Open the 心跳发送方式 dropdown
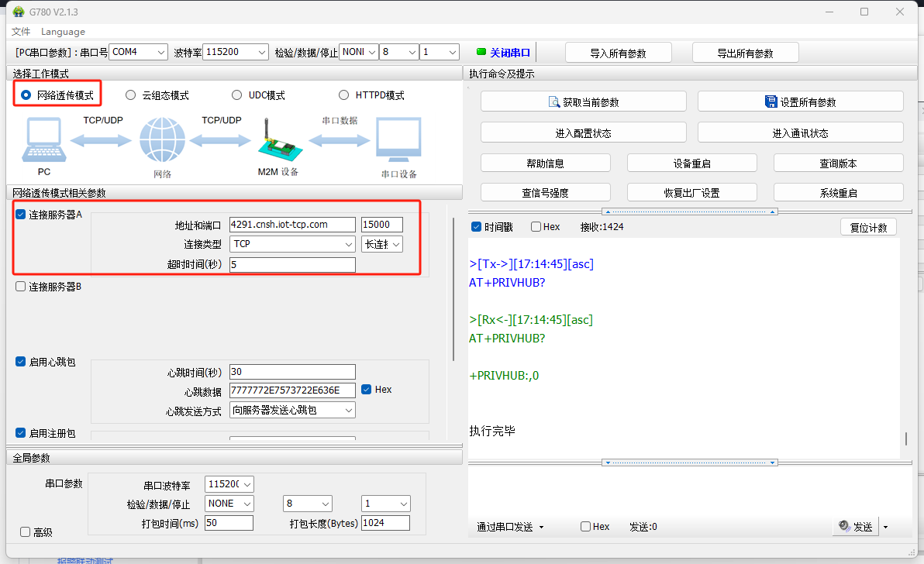924x564 pixels. coord(292,410)
